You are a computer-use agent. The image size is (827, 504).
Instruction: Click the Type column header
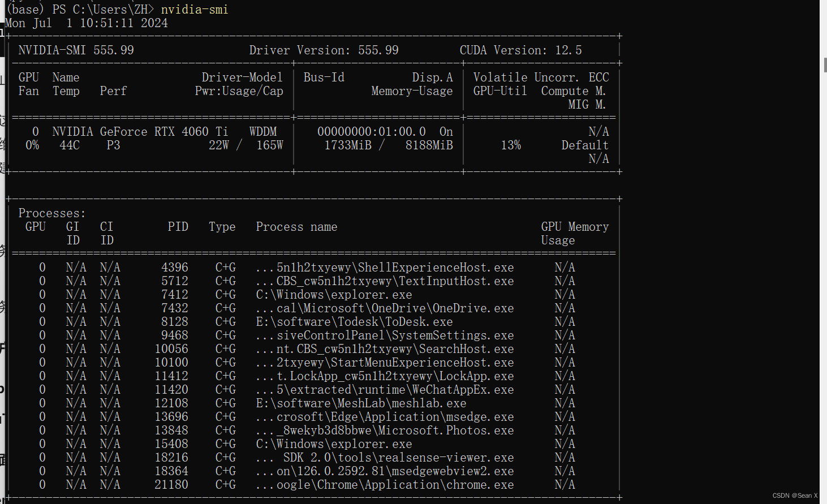click(222, 227)
